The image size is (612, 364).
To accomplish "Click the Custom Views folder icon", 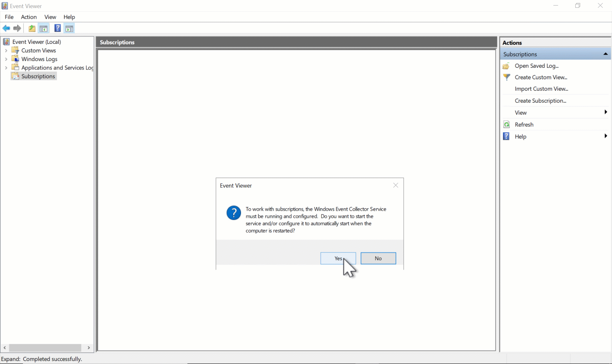I will (15, 50).
